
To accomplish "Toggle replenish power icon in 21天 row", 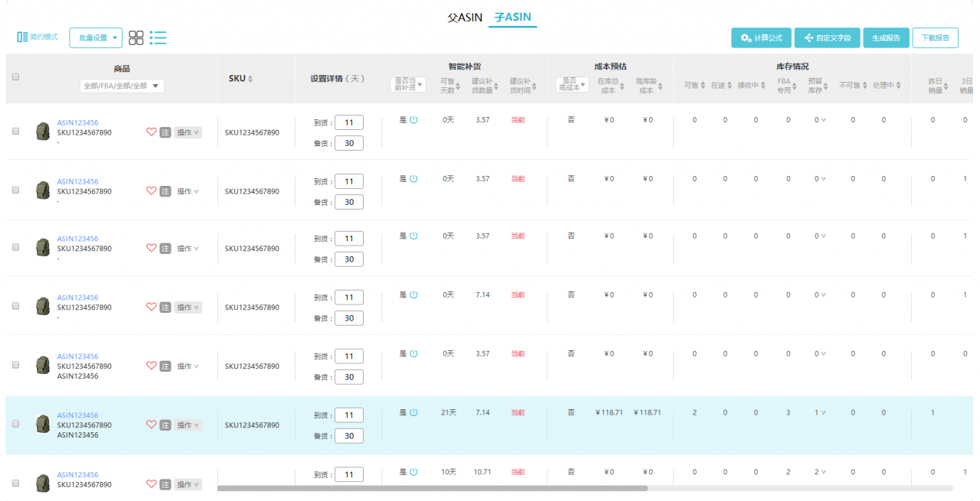I will 413,412.
